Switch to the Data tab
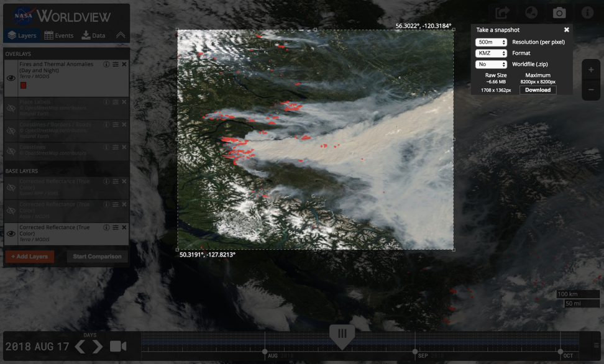 (94, 35)
